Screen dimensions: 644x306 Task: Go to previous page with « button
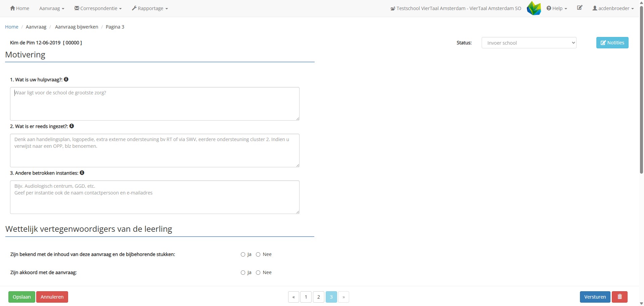tap(293, 297)
